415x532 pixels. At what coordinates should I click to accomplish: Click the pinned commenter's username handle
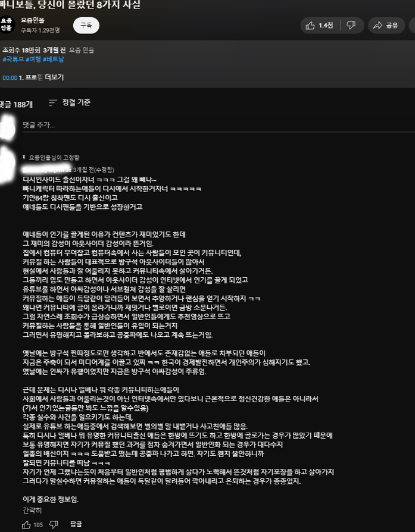click(47, 170)
